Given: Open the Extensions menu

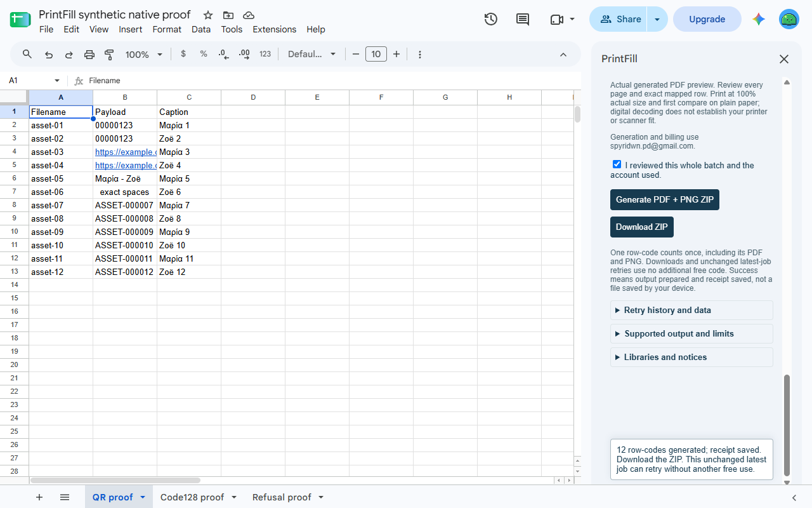Looking at the screenshot, I should pos(275,29).
